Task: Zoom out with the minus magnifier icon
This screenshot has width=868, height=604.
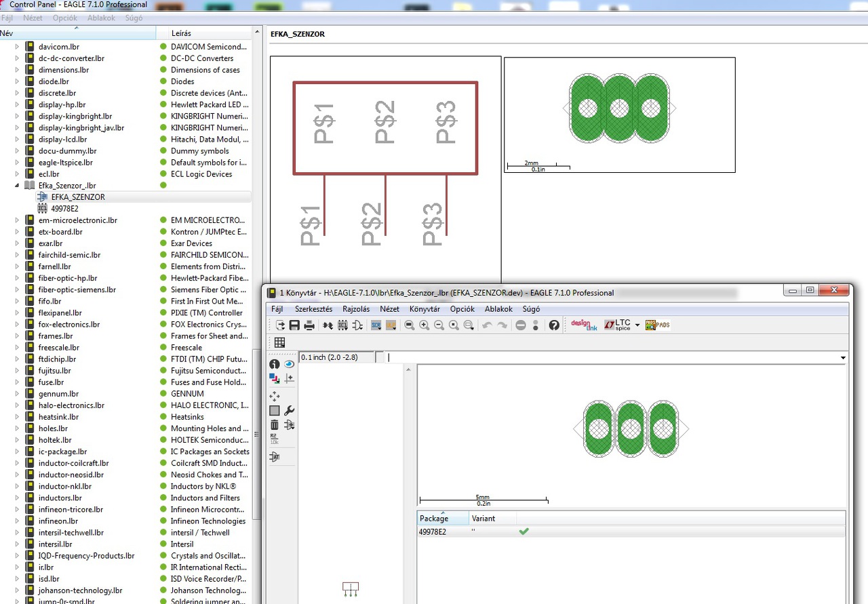Action: click(x=439, y=325)
